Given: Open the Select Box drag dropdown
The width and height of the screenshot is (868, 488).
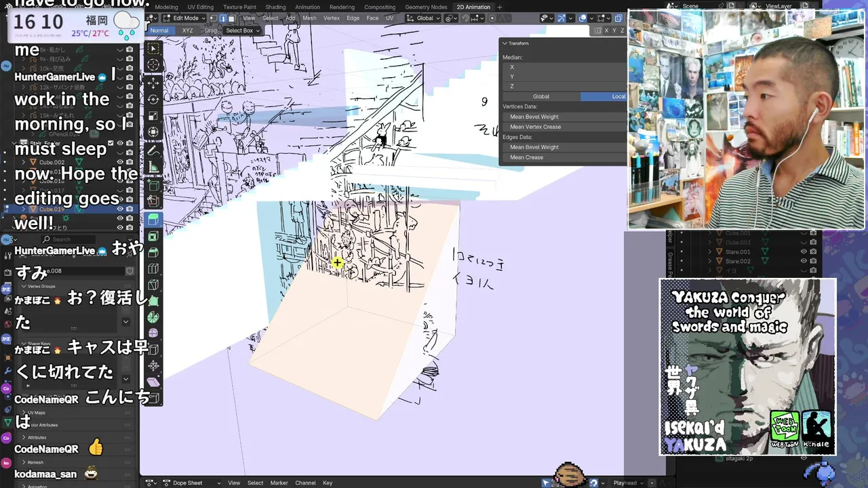Looking at the screenshot, I should tap(242, 30).
